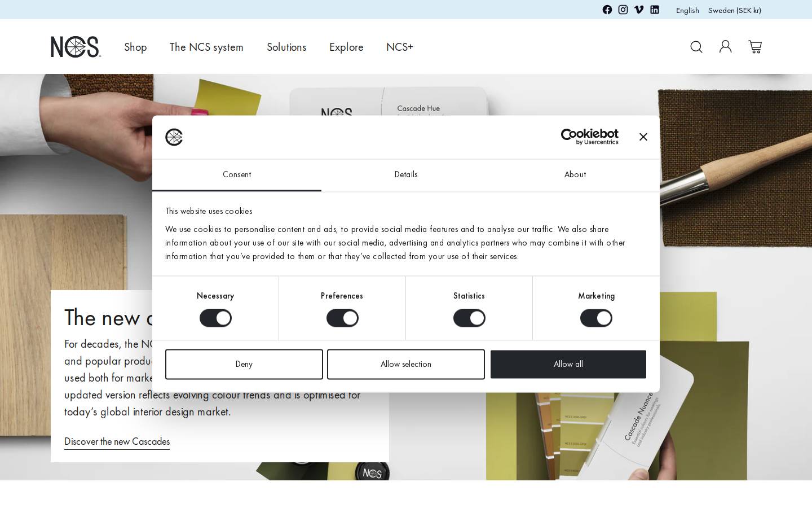The image size is (812, 508).
Task: Click the Cookiebot by Usercentrics logo
Action: pos(589,137)
